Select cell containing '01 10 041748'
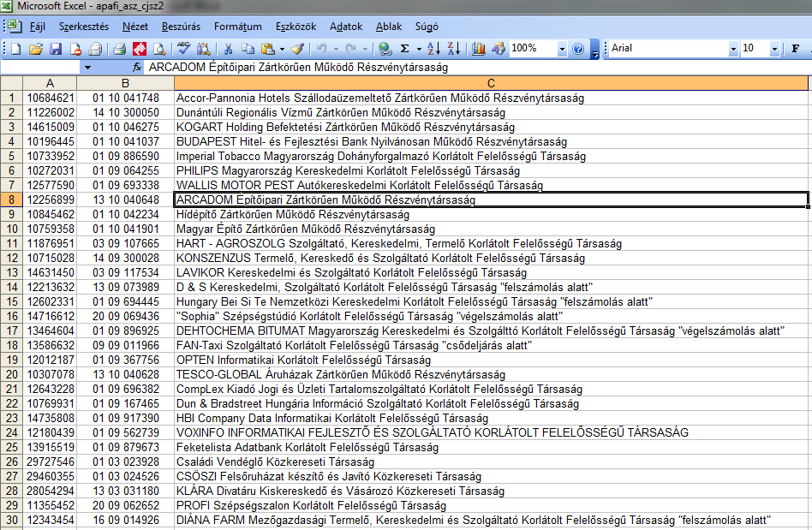Viewport: 812px width, 530px height. [125, 98]
